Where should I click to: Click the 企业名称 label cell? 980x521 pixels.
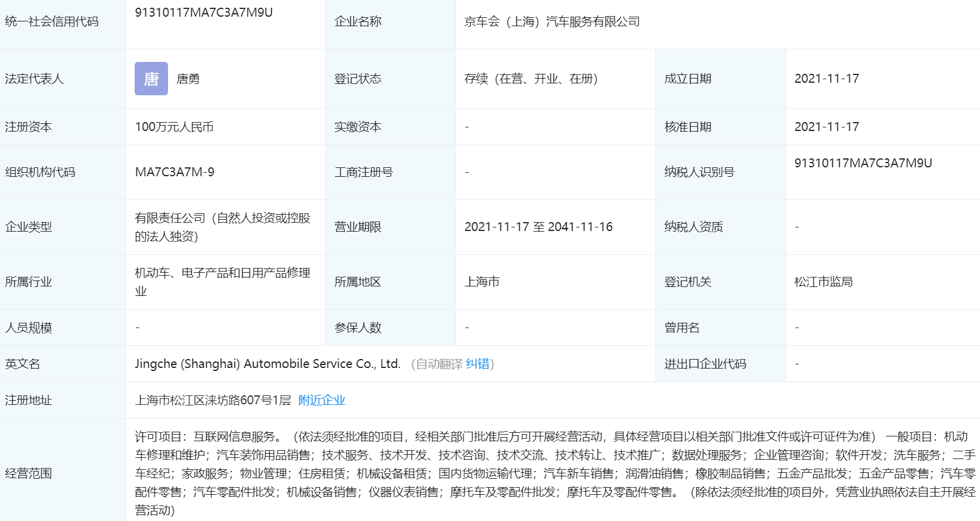391,24
